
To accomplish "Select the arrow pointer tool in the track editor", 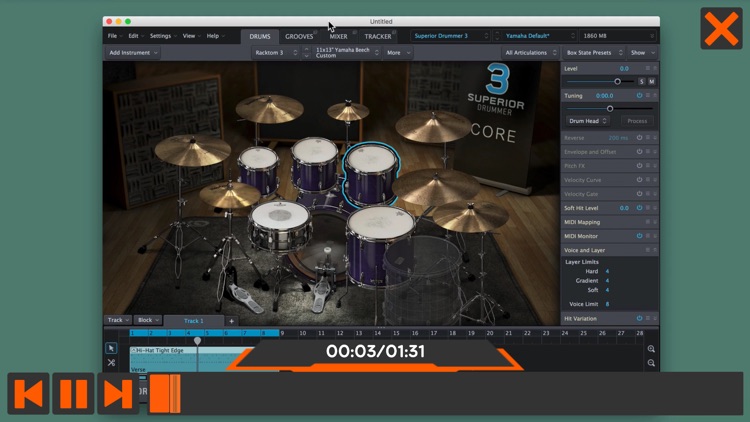I will [111, 348].
